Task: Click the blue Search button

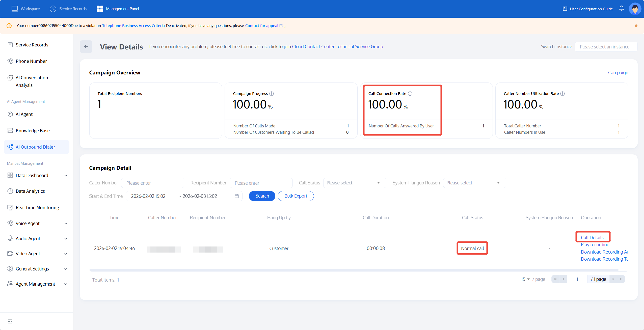Action: point(262,196)
